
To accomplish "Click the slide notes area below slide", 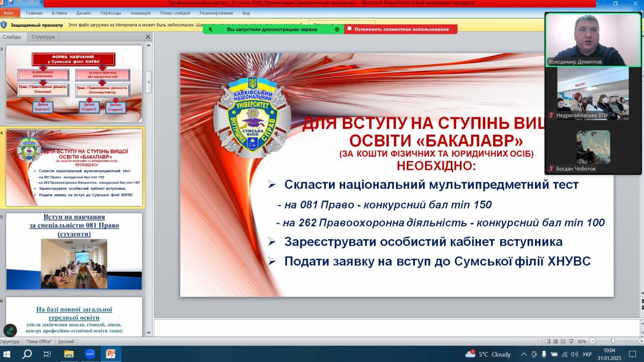I will (396, 328).
